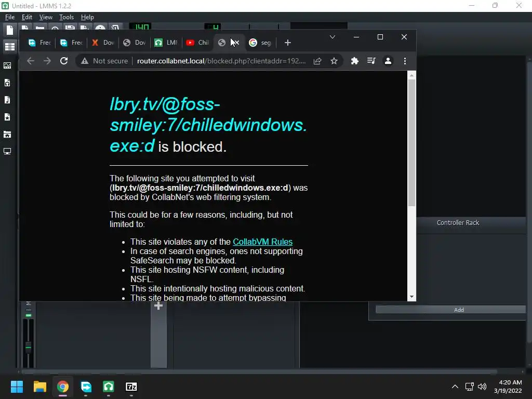Open the clock and date panel
Viewport: 532px width, 399px height.
click(x=508, y=387)
